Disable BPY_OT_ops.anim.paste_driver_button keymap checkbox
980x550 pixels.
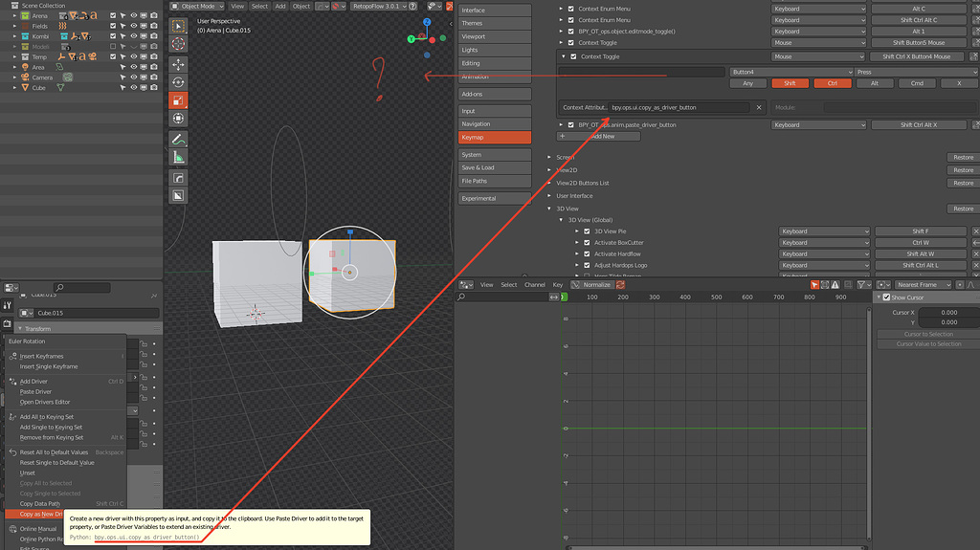(x=570, y=125)
